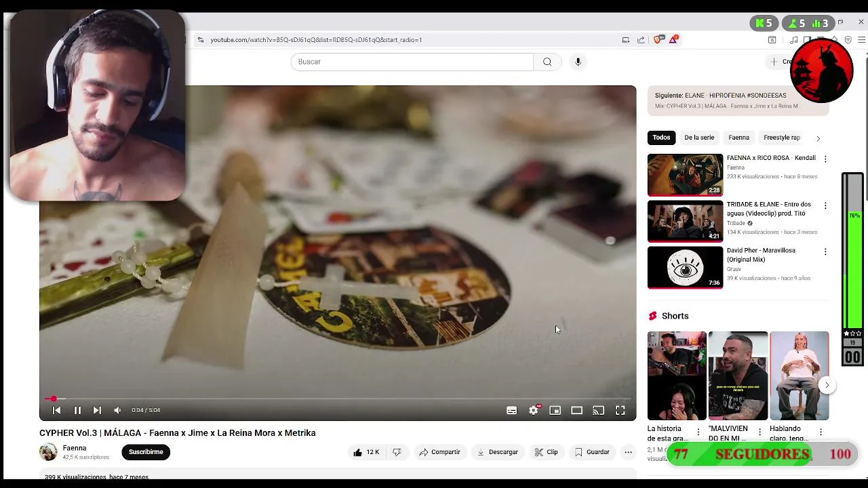Open TRIBADE & ELANE video thumbnail

coord(685,221)
